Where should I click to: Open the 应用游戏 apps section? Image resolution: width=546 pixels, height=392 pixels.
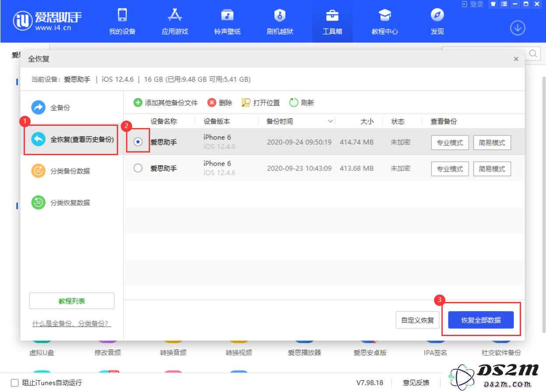(x=175, y=22)
